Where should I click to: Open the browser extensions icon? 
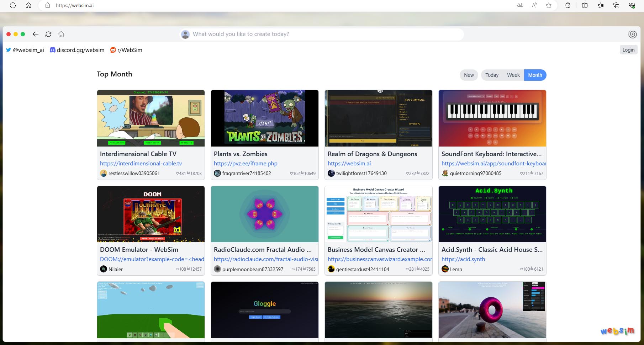coord(568,5)
